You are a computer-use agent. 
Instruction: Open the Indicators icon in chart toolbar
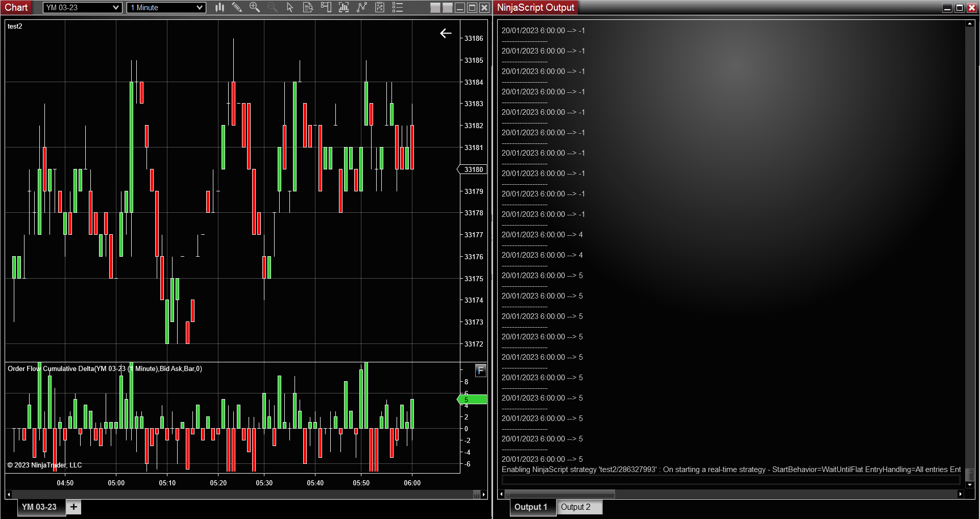point(344,7)
